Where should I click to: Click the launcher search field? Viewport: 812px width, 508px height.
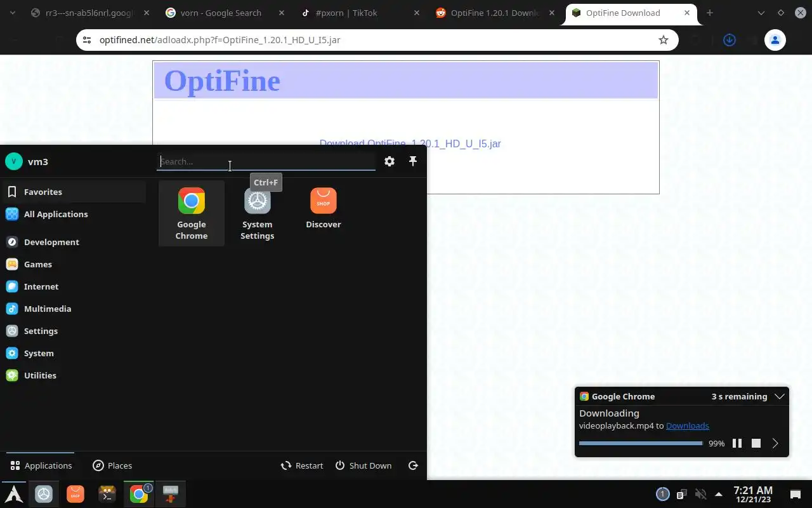pos(266,161)
